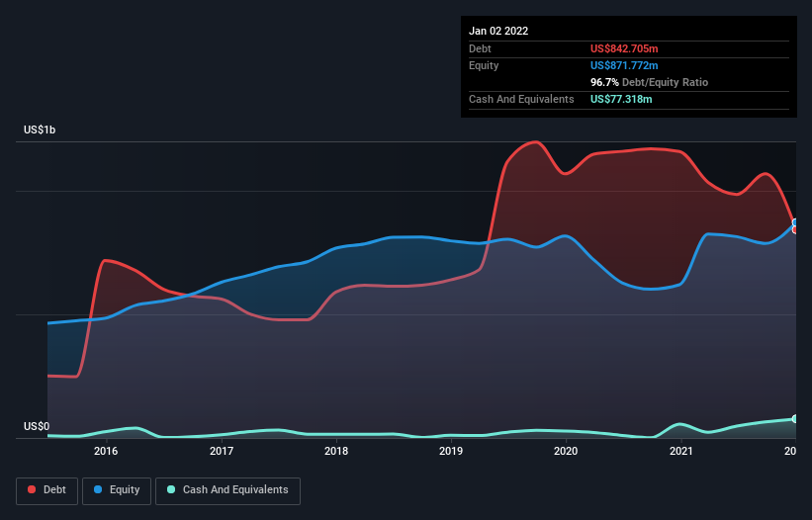Screen dimensions: 812x520
Task: Click the Jan 02 2022 tooltip date
Action: (x=498, y=31)
